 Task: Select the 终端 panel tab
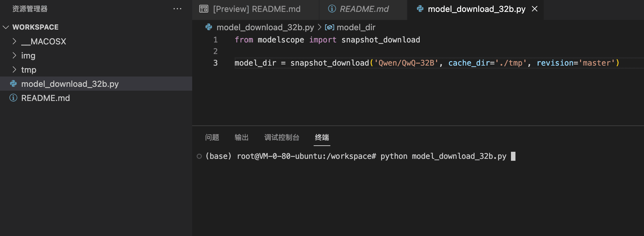click(322, 138)
